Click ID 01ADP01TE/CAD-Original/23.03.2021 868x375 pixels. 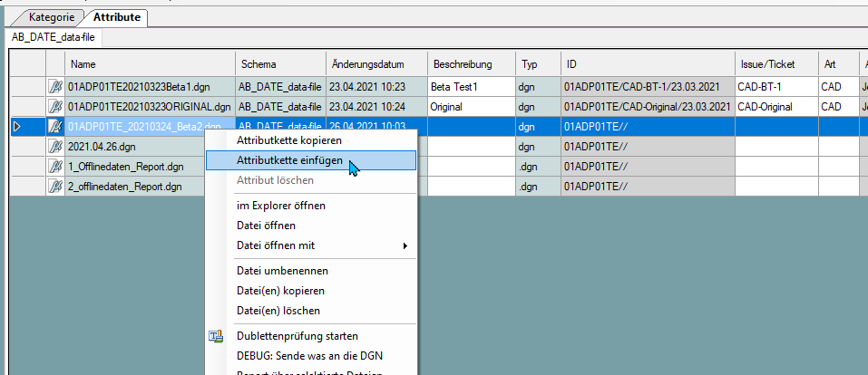(649, 107)
